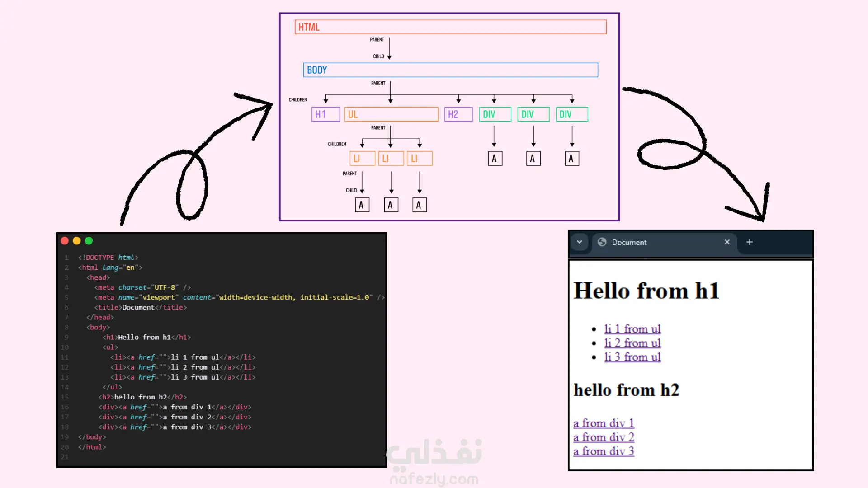868x488 pixels.
Task: Close the Document browser tab
Action: (x=727, y=242)
